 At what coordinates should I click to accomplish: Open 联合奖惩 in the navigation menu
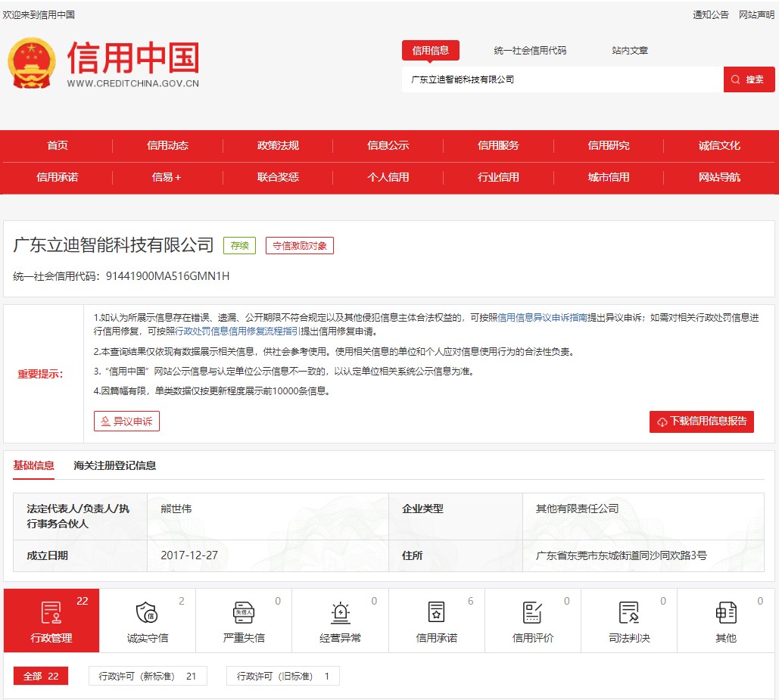point(278,177)
